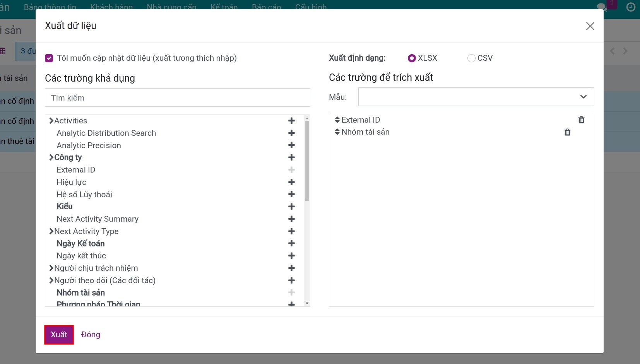The image size is (640, 364).
Task: Add Next Activity Summary plus icon
Action: click(x=292, y=219)
